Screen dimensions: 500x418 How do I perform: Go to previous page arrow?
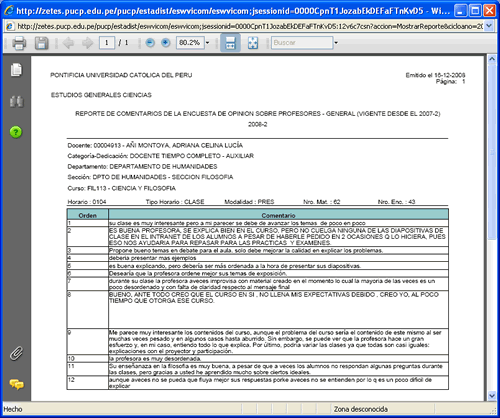(x=68, y=43)
